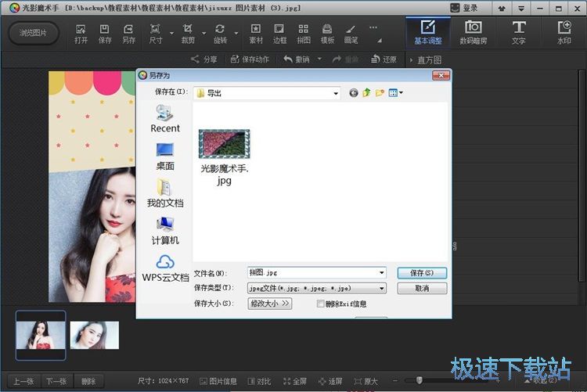Toggle 对比 compare view

click(x=259, y=381)
